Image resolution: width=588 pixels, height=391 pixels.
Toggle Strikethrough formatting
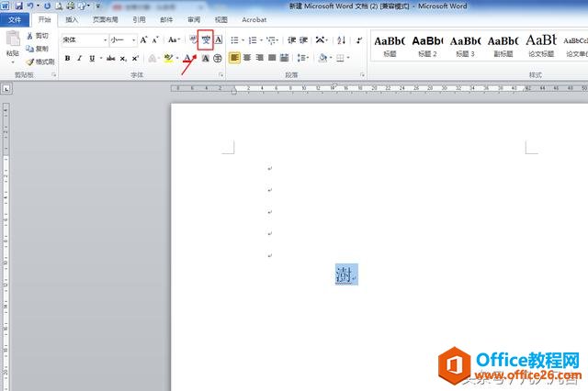point(110,59)
